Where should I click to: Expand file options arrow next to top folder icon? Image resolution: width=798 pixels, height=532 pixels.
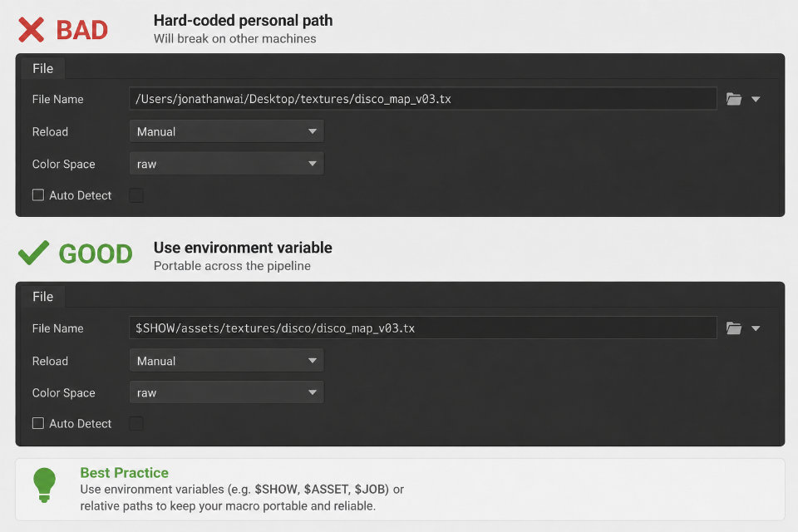756,99
